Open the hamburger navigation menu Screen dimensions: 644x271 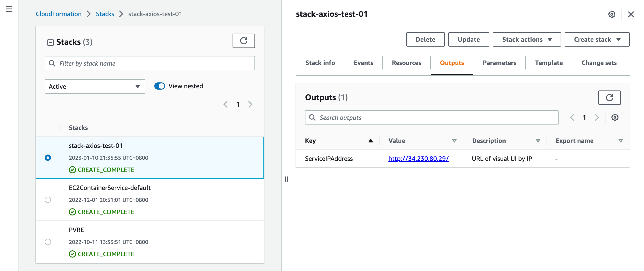[x=9, y=9]
